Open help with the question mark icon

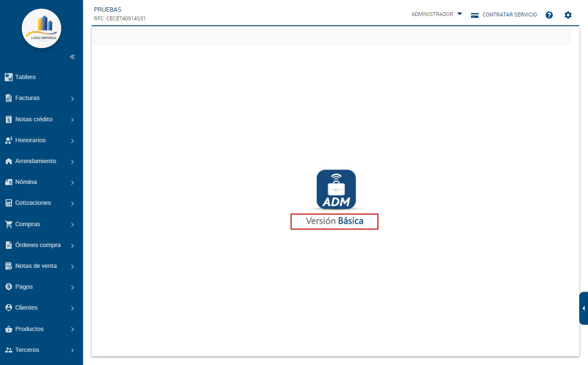(549, 15)
